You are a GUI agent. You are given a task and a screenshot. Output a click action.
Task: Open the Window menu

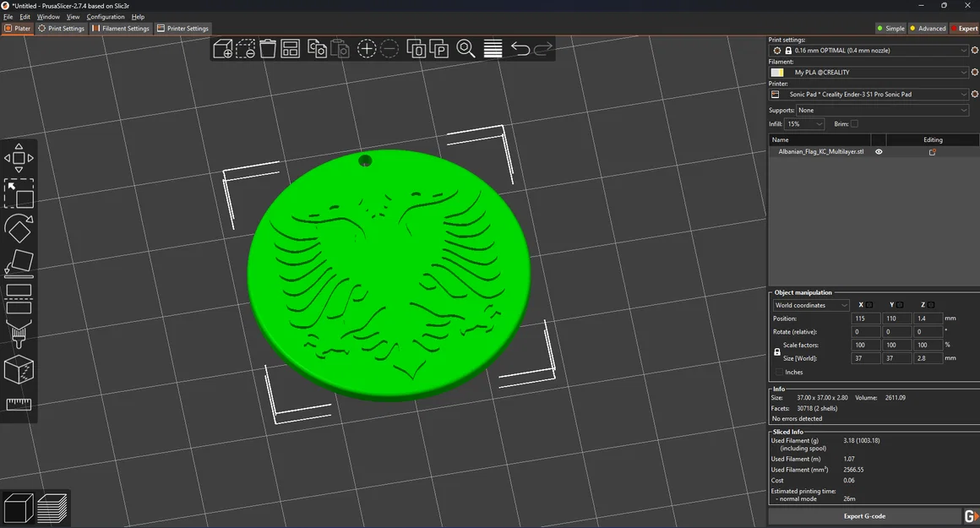click(48, 17)
